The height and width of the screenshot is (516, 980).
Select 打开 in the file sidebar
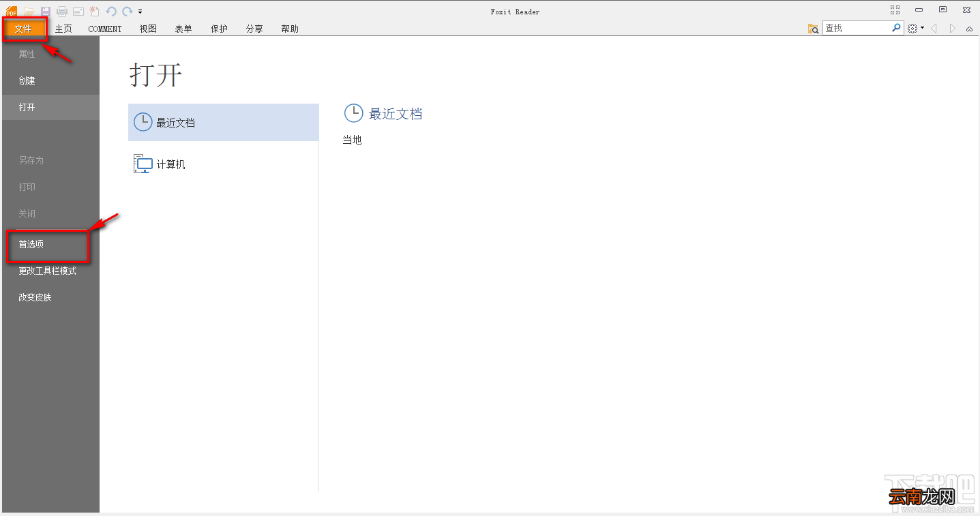[50, 107]
